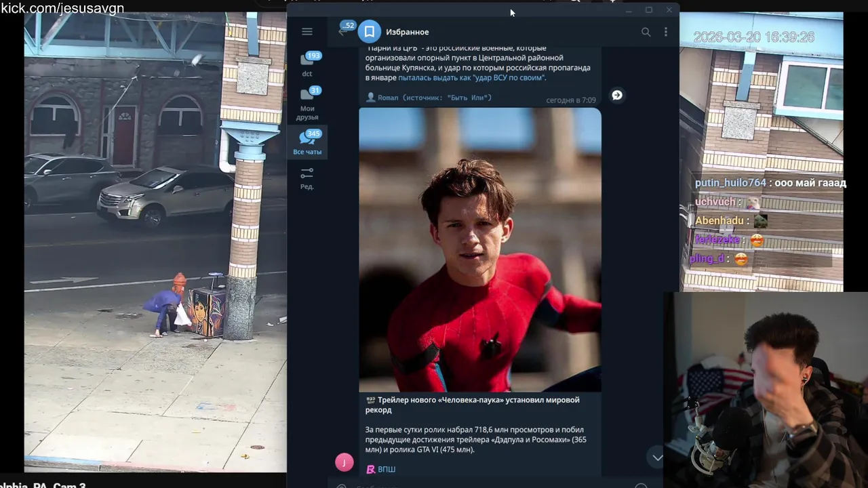
Task: Open the Ред. folder editing option
Action: (x=307, y=178)
